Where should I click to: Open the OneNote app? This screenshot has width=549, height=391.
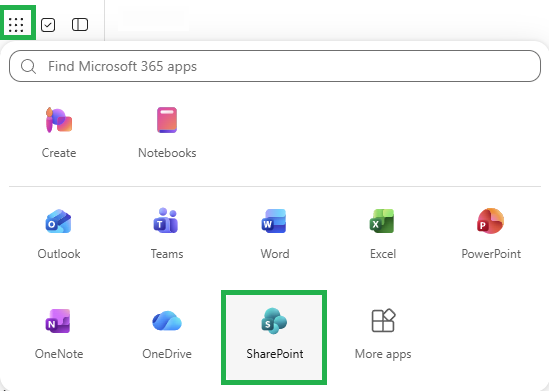point(59,334)
